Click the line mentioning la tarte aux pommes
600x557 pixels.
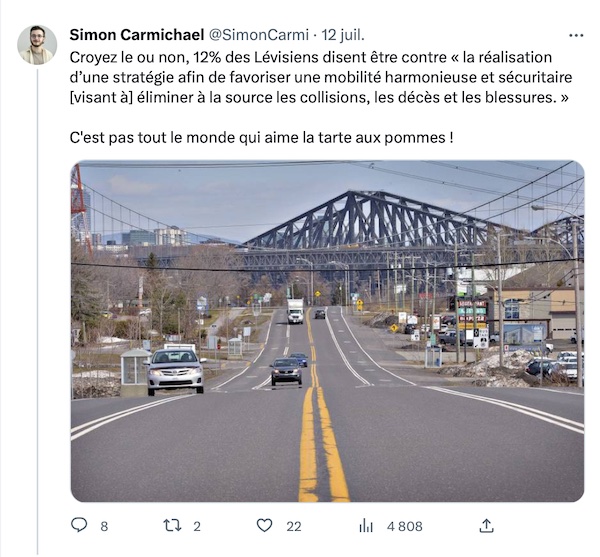coord(261,138)
